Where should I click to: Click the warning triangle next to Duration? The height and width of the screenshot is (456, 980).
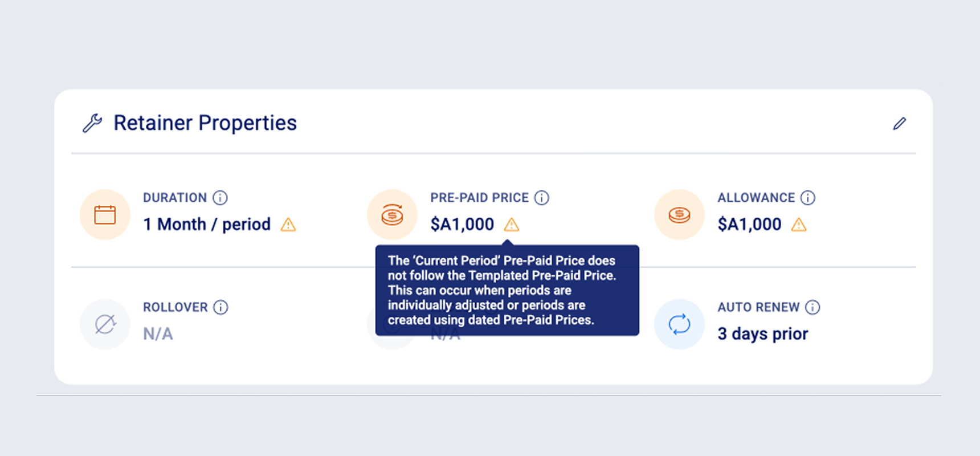[x=288, y=225]
